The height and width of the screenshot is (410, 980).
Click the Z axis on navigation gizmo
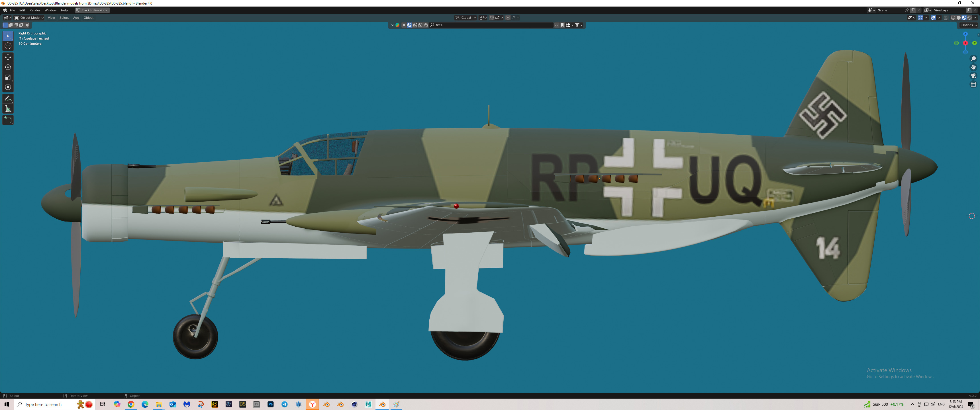coord(965,34)
